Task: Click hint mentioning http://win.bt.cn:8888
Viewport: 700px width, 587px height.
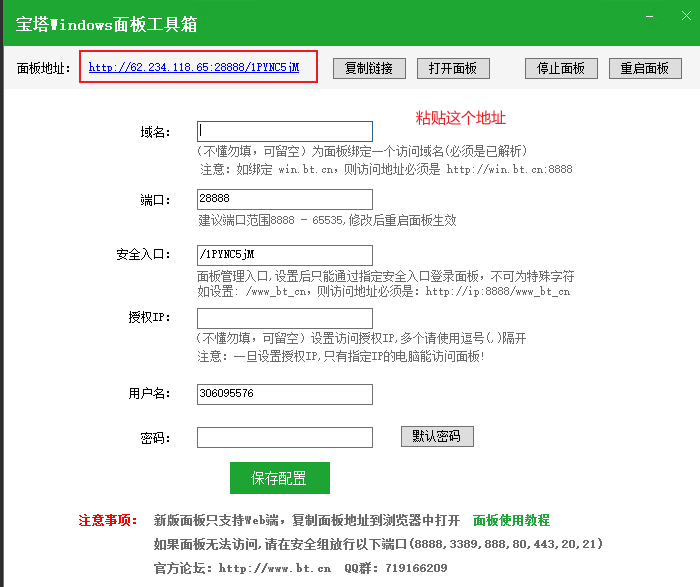Action: click(386, 169)
